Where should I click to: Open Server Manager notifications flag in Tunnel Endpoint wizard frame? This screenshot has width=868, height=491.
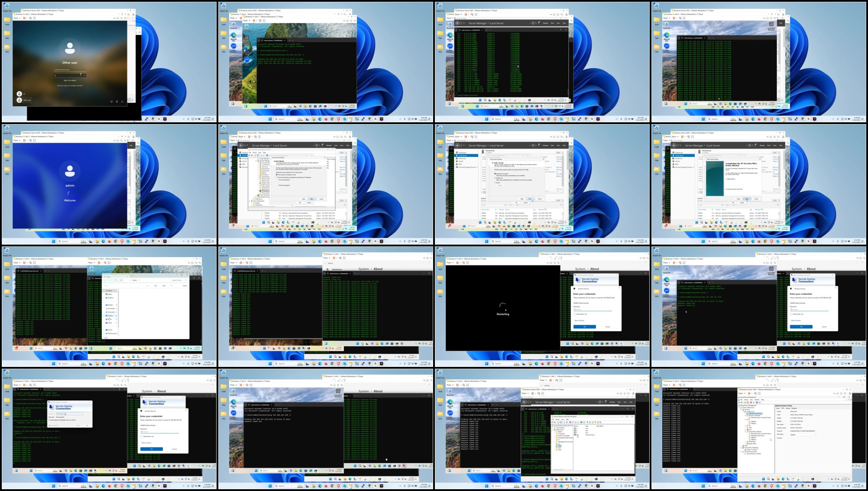tap(323, 145)
